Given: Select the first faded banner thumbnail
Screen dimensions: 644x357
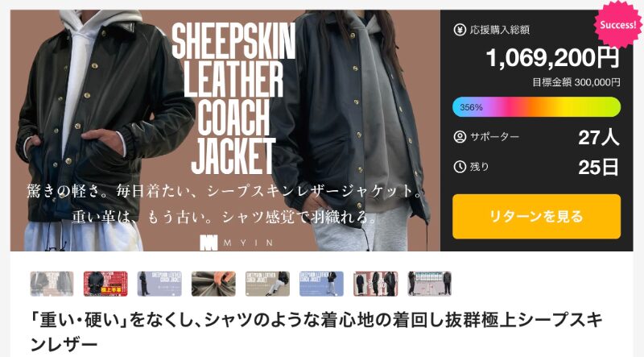Looking at the screenshot, I should [x=52, y=284].
